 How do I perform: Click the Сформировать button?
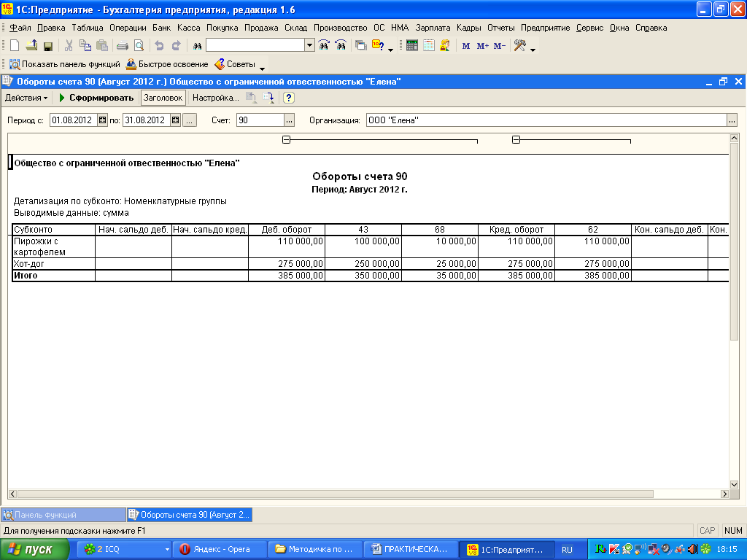click(96, 98)
